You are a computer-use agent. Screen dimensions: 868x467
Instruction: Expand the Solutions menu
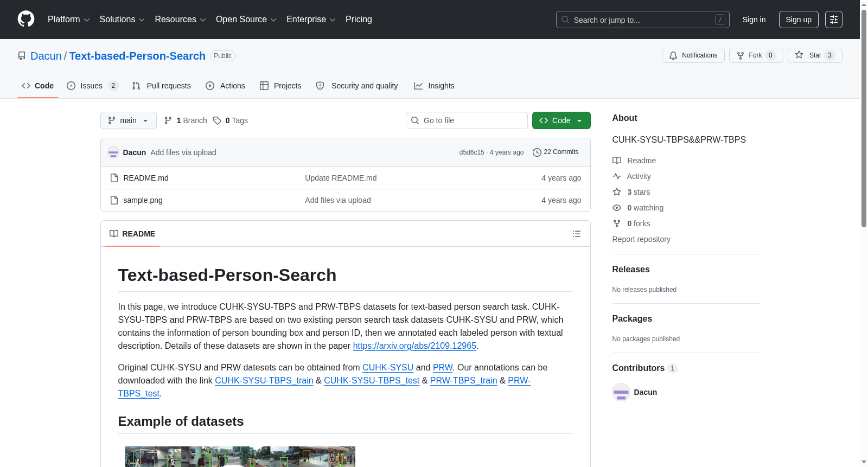tap(122, 20)
